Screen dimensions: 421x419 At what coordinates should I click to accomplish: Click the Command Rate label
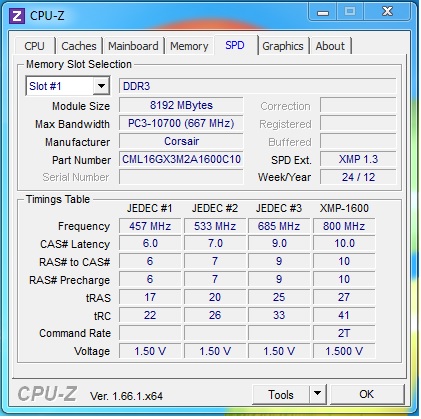(75, 333)
